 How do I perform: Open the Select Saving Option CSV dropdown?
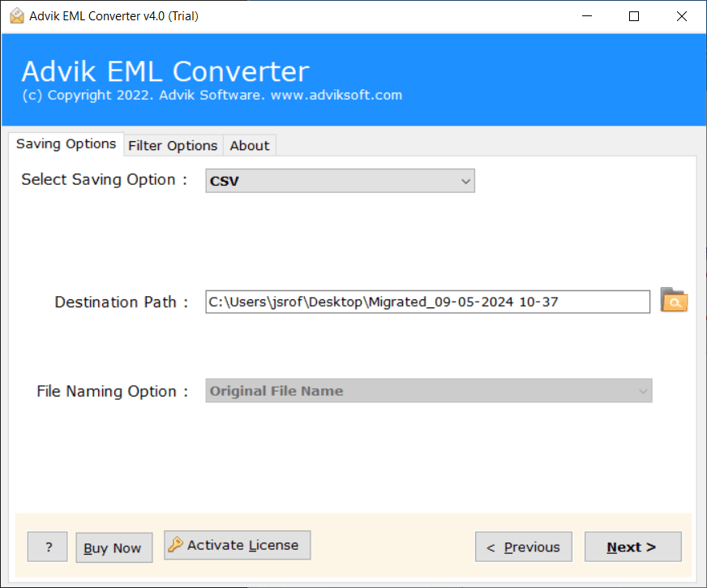point(340,181)
